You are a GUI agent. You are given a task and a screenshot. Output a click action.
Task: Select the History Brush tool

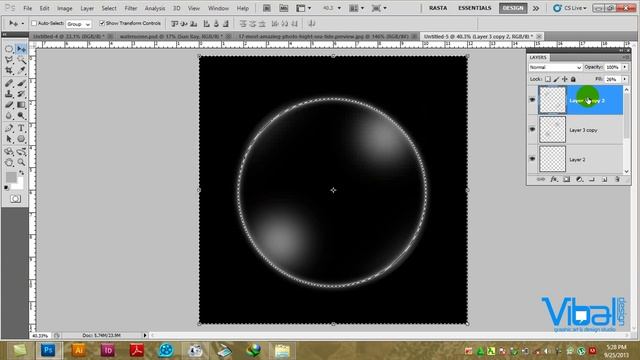pos(21,94)
